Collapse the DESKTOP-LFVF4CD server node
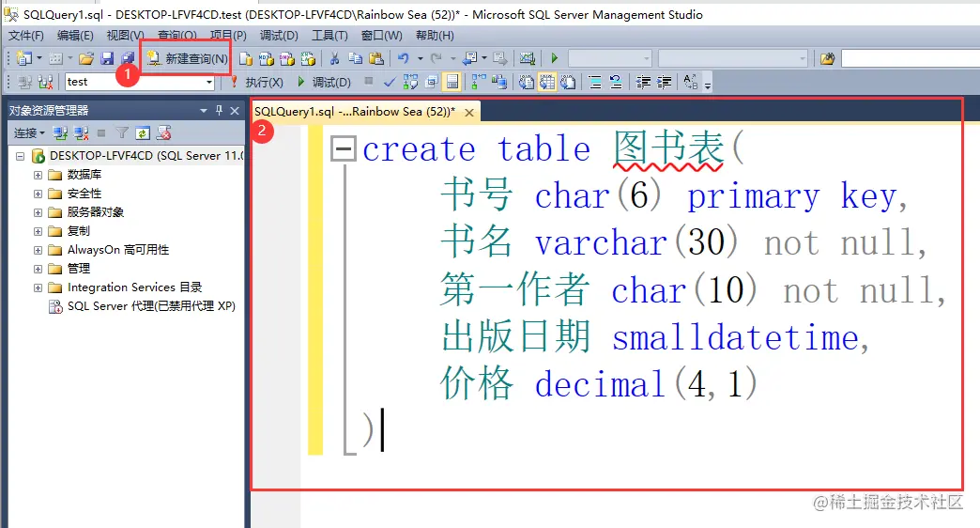Screen dimensions: 980x528 click(x=20, y=156)
